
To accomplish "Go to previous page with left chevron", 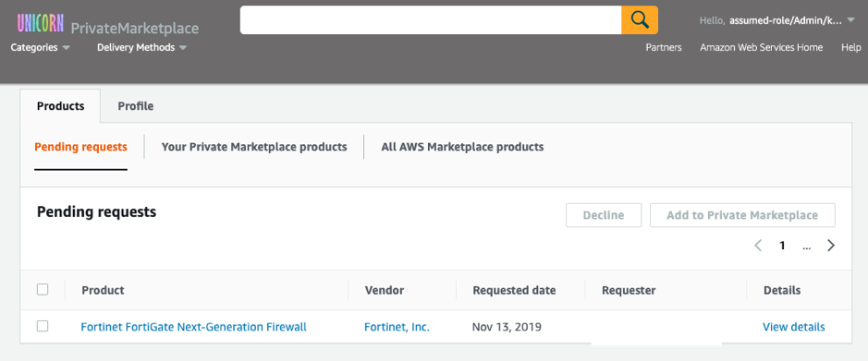I will (758, 246).
